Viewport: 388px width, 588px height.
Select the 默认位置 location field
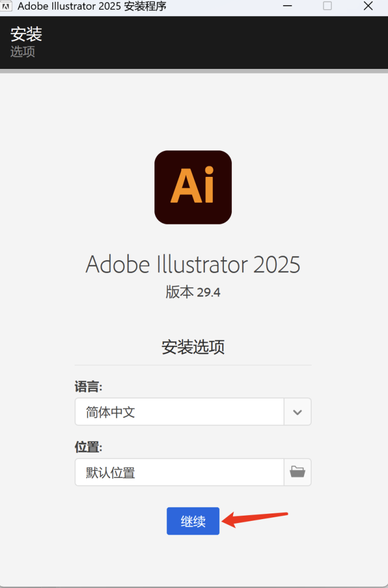pyautogui.click(x=180, y=472)
